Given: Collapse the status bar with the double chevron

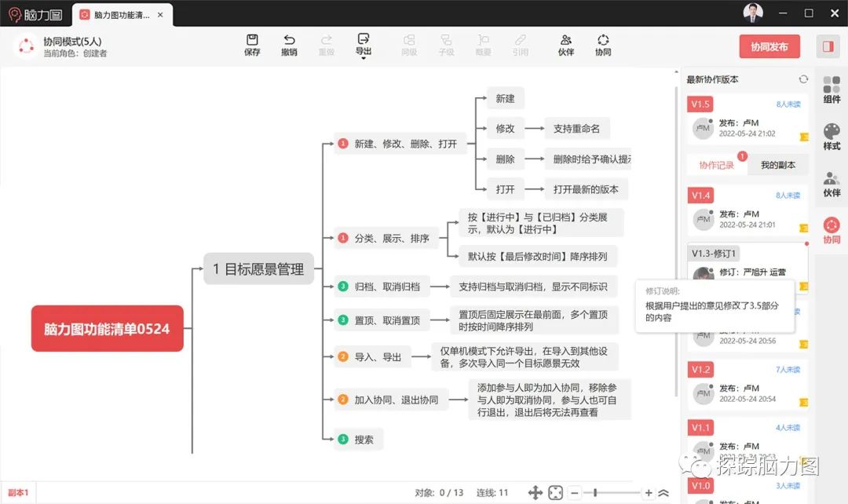Looking at the screenshot, I should click(x=663, y=494).
